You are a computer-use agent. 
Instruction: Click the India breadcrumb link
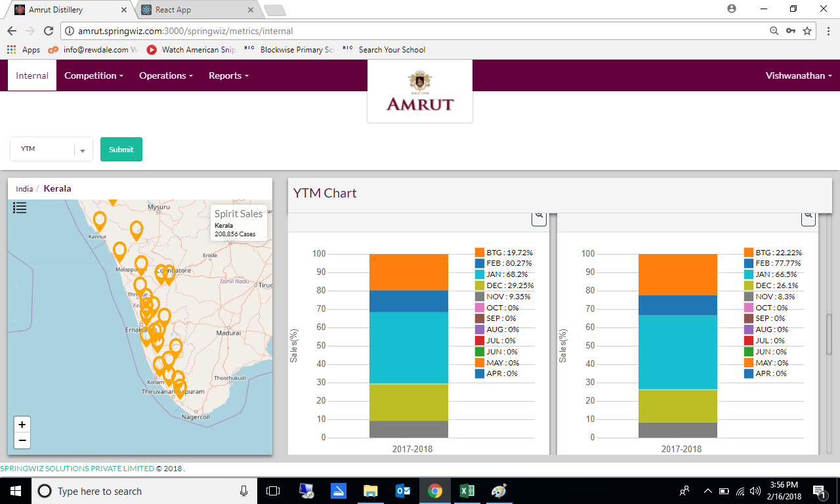[x=24, y=189]
